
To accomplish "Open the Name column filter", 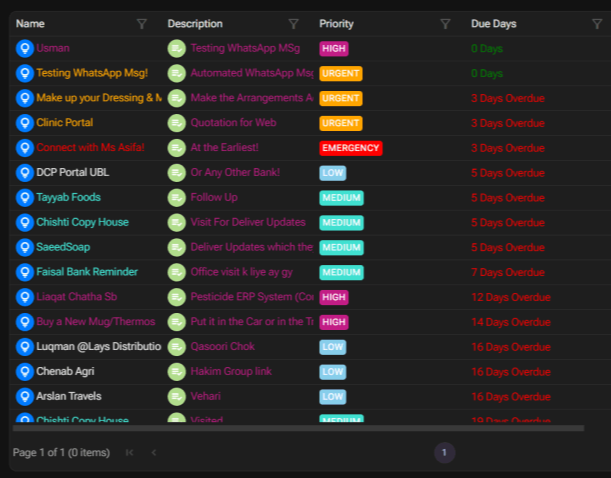I will [x=141, y=24].
